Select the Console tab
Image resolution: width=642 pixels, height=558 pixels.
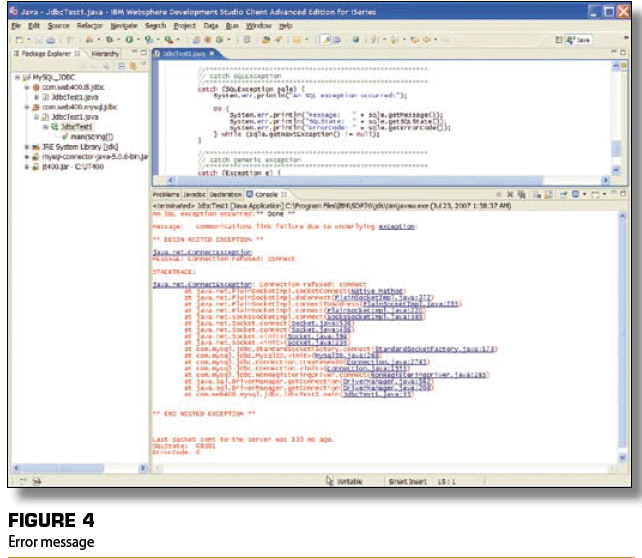(x=266, y=194)
